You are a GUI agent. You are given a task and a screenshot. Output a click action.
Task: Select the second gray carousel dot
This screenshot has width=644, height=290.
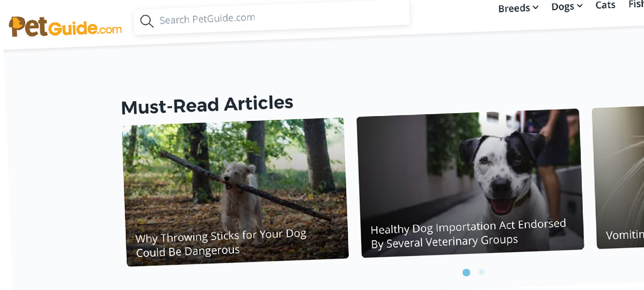pyautogui.click(x=481, y=272)
